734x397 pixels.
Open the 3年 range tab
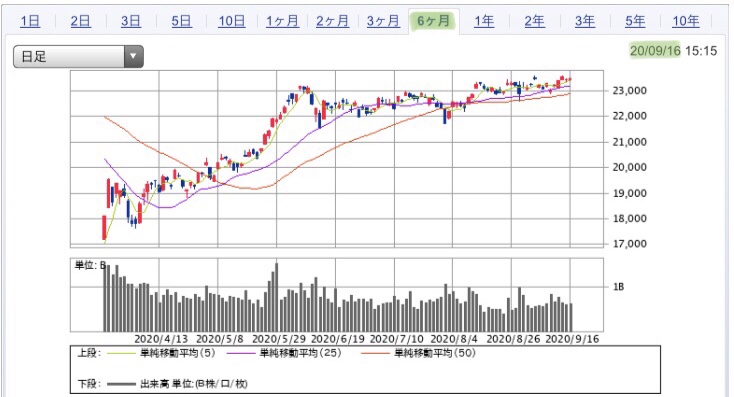[x=585, y=21]
